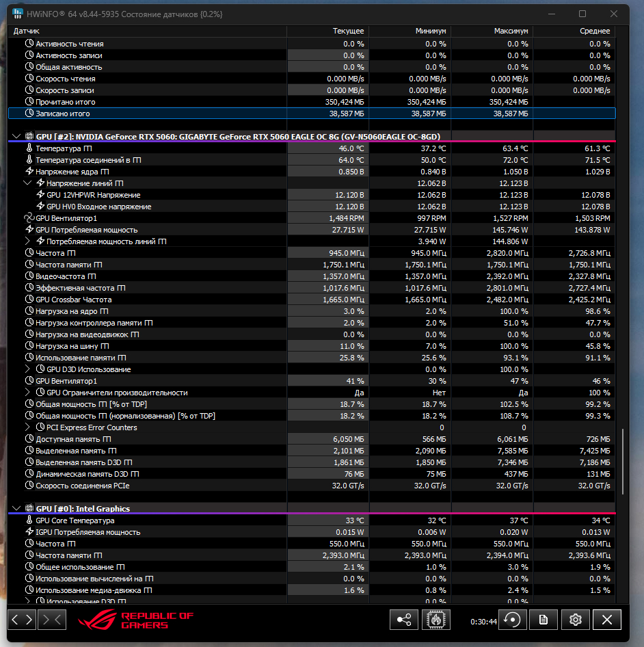
Task: Select the Видеочастота ГП row
Action: [312, 276]
